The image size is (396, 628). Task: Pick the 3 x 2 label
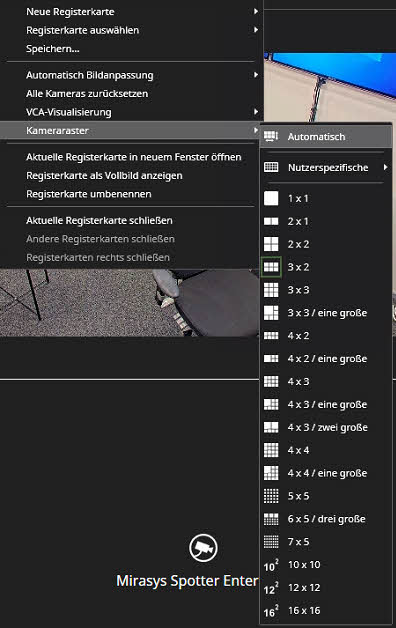click(x=298, y=267)
